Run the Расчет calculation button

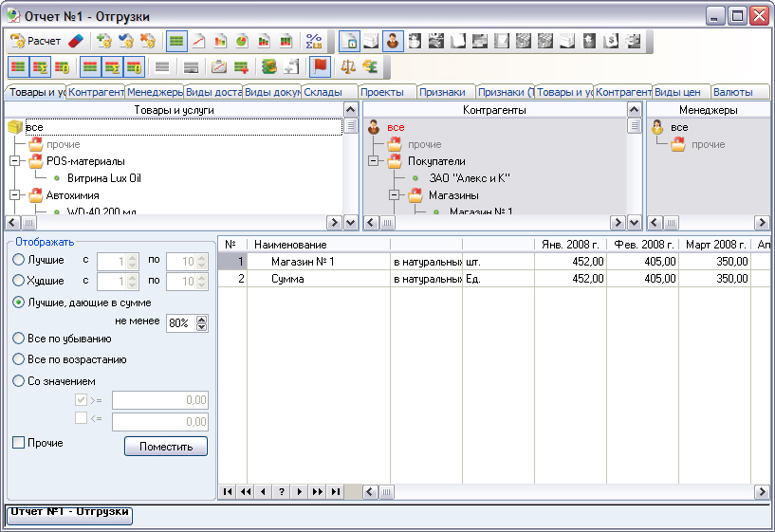pyautogui.click(x=34, y=41)
